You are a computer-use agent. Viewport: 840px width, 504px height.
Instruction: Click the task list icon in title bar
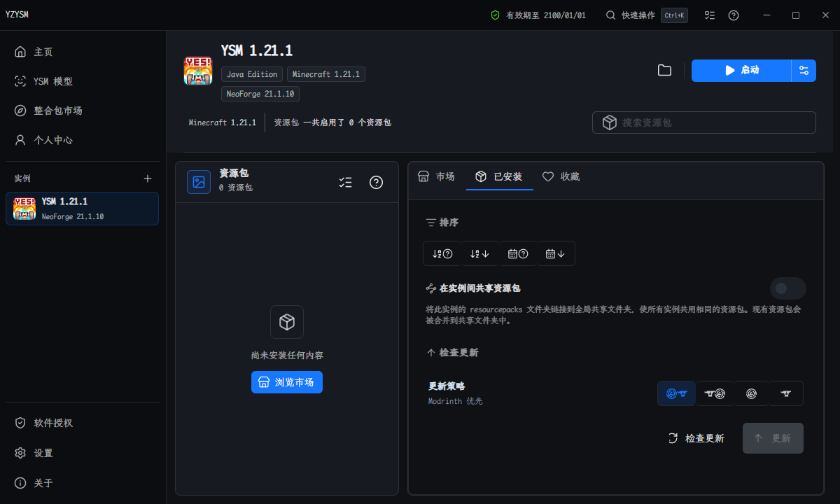[710, 15]
